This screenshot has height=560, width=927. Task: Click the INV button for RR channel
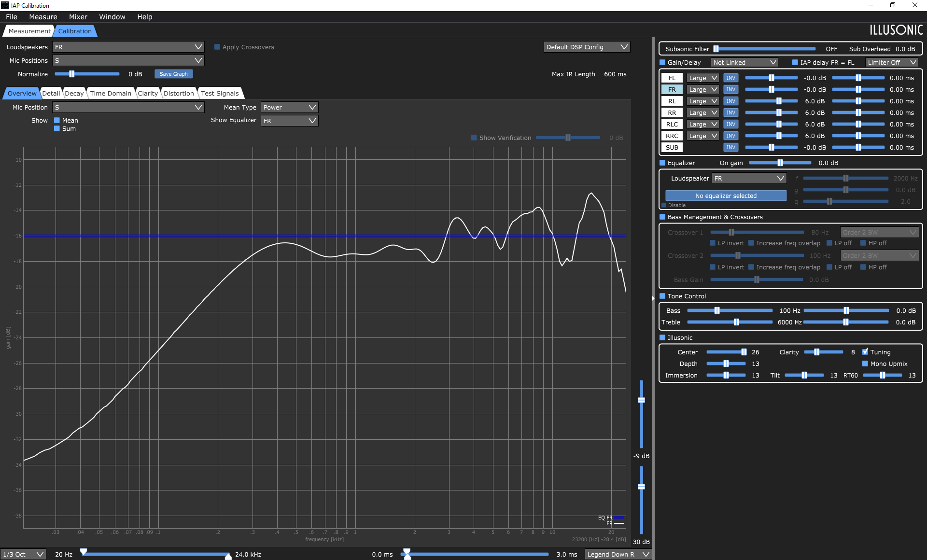(730, 112)
